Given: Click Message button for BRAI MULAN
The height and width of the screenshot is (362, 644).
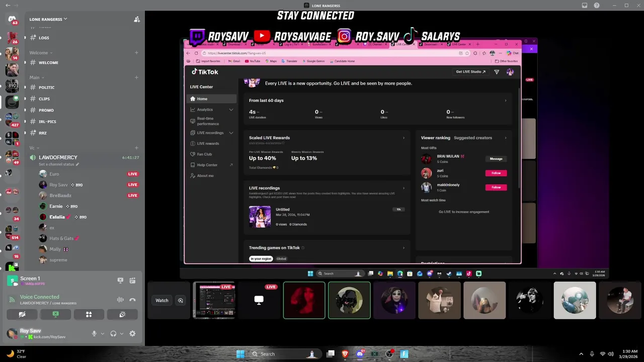Looking at the screenshot, I should pos(496,159).
